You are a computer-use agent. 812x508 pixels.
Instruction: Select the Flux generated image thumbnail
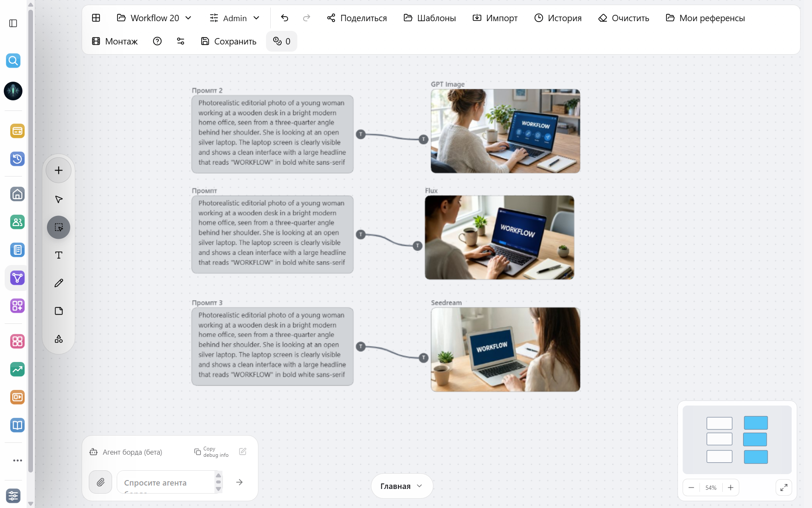[x=499, y=237]
